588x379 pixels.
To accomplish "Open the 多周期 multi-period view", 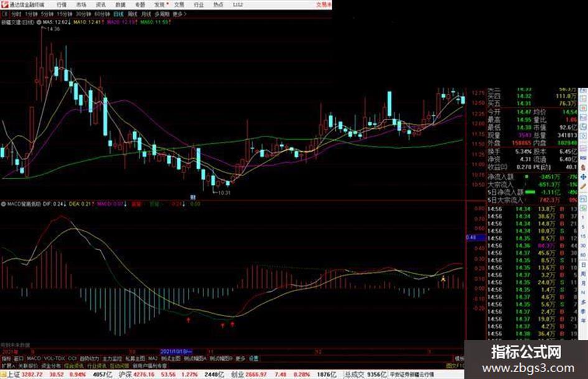I will point(162,14).
